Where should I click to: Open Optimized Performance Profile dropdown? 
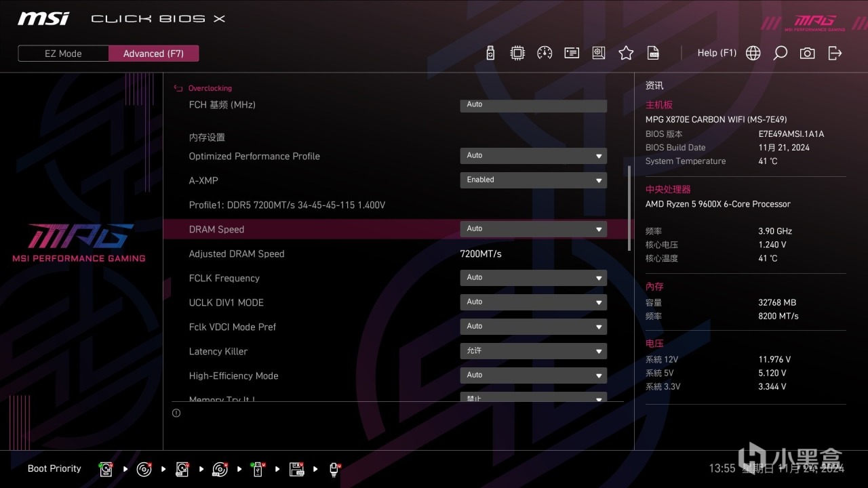click(x=533, y=156)
